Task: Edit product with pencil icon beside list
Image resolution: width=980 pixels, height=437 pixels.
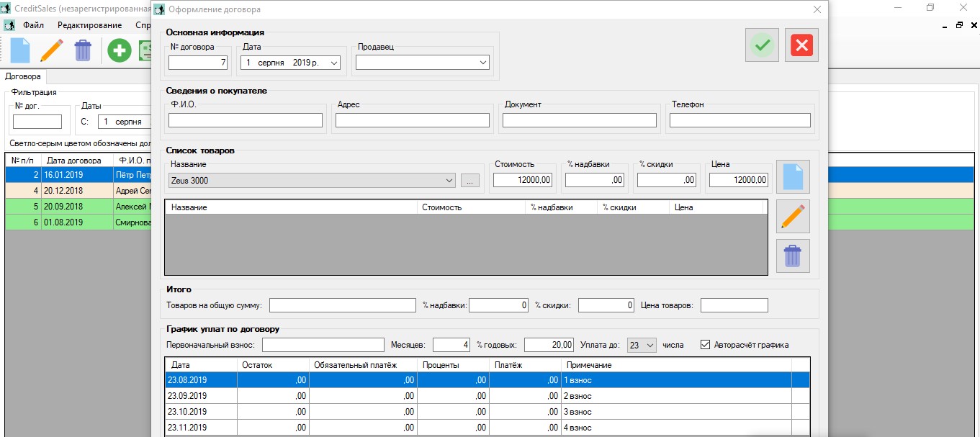Action: [793, 216]
